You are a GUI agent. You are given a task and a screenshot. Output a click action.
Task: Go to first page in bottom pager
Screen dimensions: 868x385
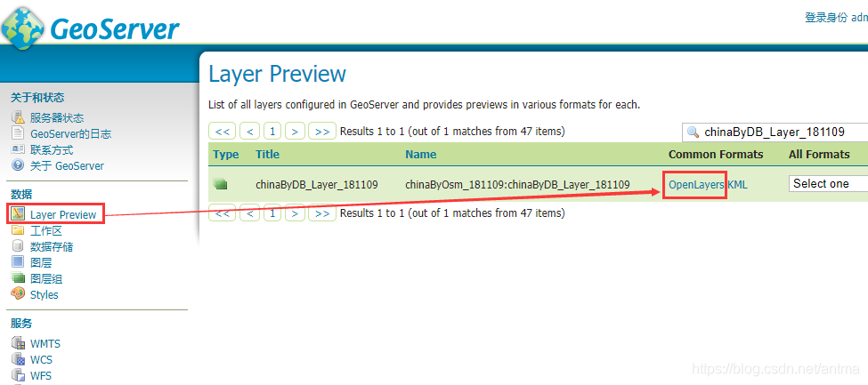click(x=223, y=213)
